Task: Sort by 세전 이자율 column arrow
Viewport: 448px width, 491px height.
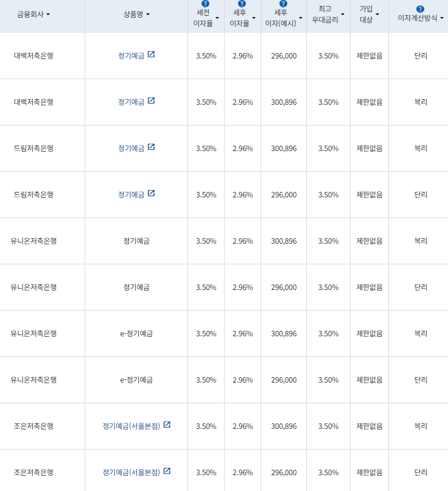Action: (217, 18)
